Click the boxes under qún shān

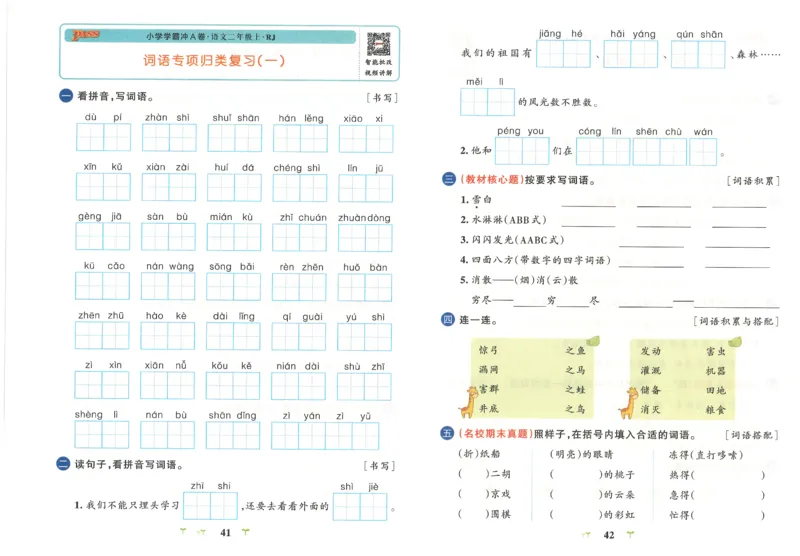[698, 55]
